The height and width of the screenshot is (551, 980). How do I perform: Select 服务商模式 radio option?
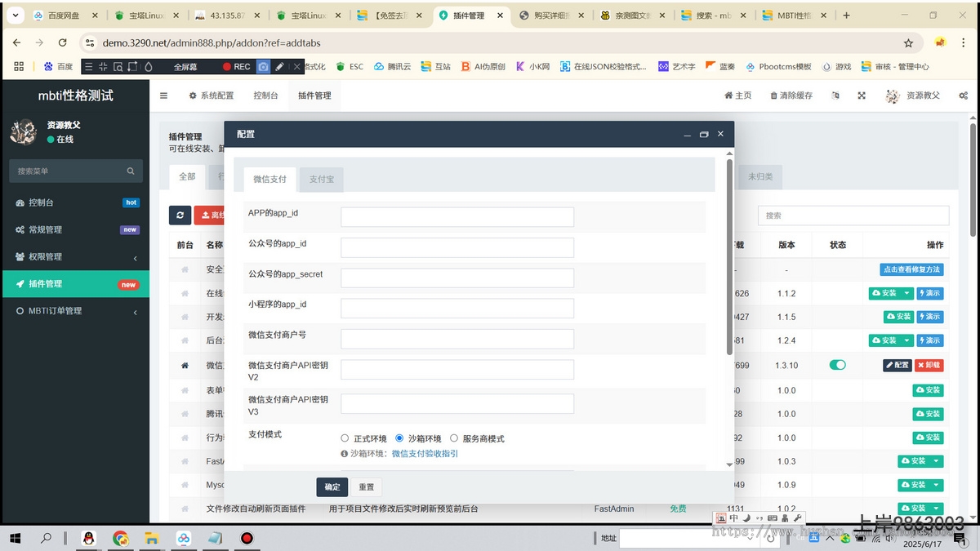click(454, 438)
